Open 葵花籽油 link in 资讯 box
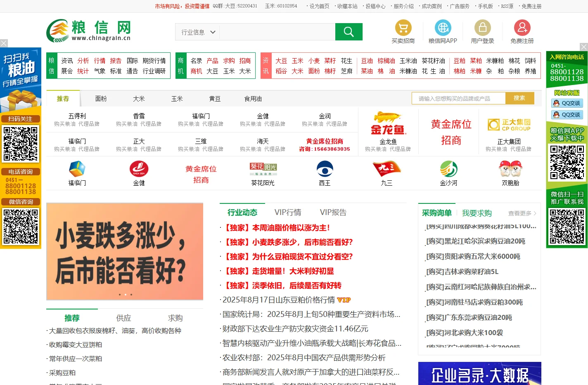 point(433,61)
